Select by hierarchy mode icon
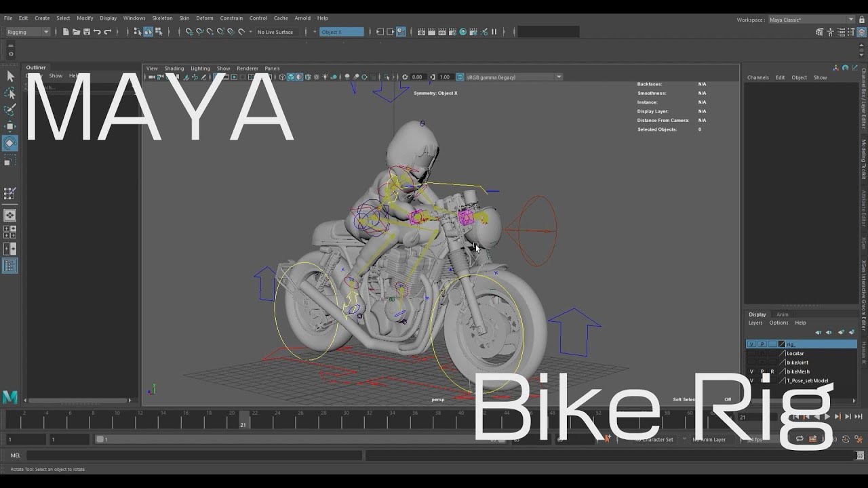Viewport: 868px width, 488px height. tap(138, 32)
